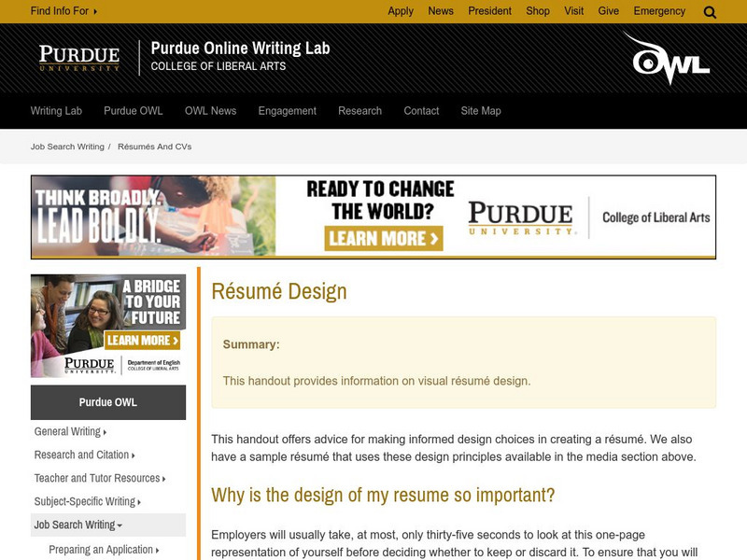Screen dimensions: 747x560
Task: Collapse the Job Search Writing section
Action: (x=78, y=525)
